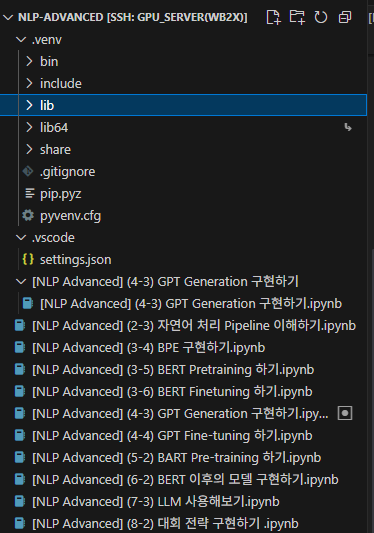
Task: Click notebook icon of (2-3) Pipeline file
Action: (x=20, y=325)
